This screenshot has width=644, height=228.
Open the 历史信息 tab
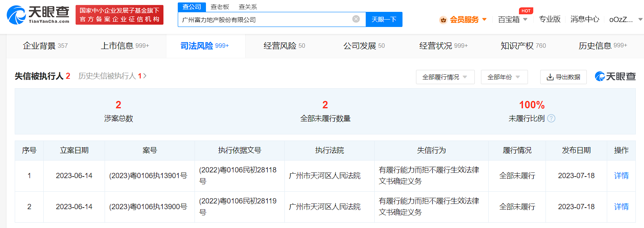coord(603,46)
